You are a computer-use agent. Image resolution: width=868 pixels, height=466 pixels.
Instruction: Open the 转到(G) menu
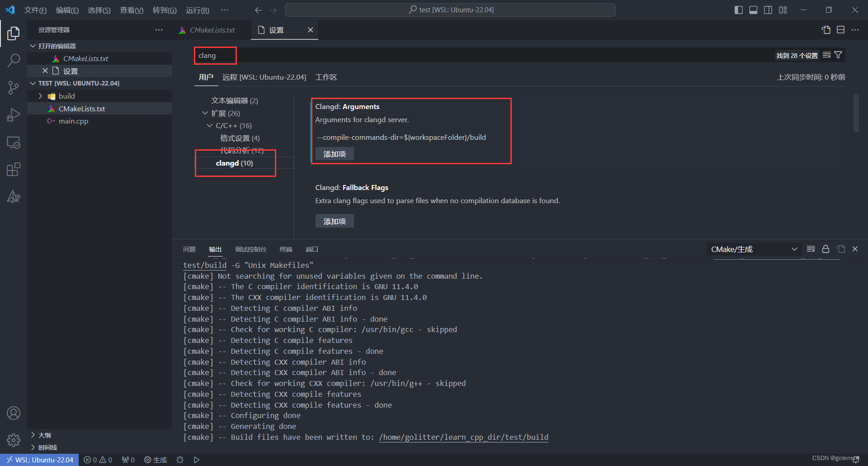165,10
